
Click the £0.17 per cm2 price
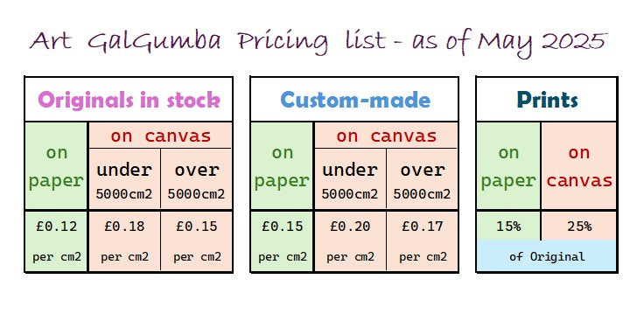pos(423,241)
